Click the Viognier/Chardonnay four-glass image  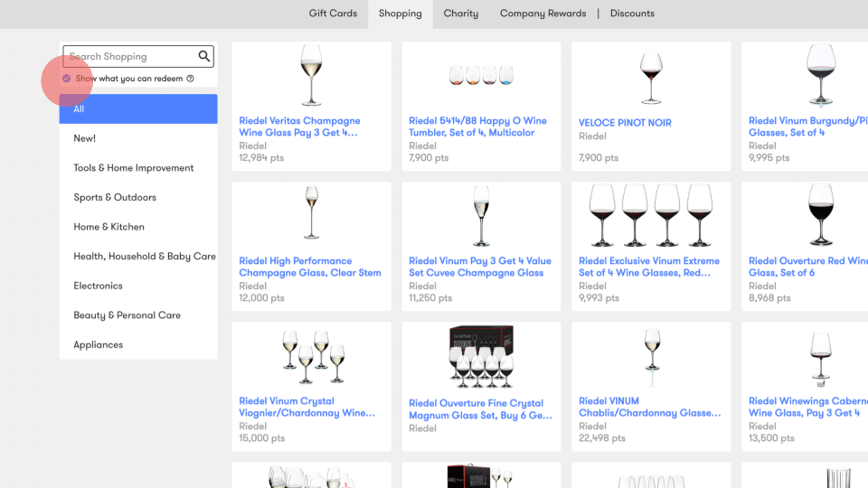(x=314, y=357)
